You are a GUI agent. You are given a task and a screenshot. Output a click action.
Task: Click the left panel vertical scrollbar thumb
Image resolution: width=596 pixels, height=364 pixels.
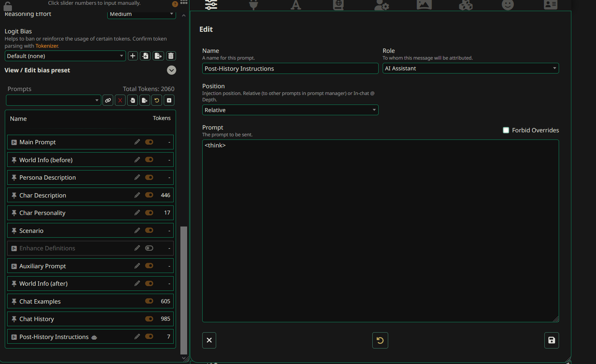point(184,290)
